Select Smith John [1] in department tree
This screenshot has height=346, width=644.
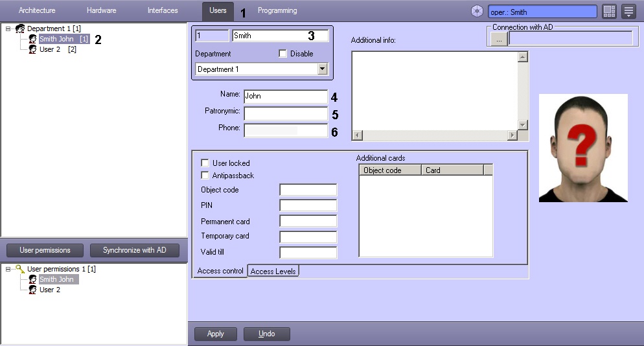[63, 39]
